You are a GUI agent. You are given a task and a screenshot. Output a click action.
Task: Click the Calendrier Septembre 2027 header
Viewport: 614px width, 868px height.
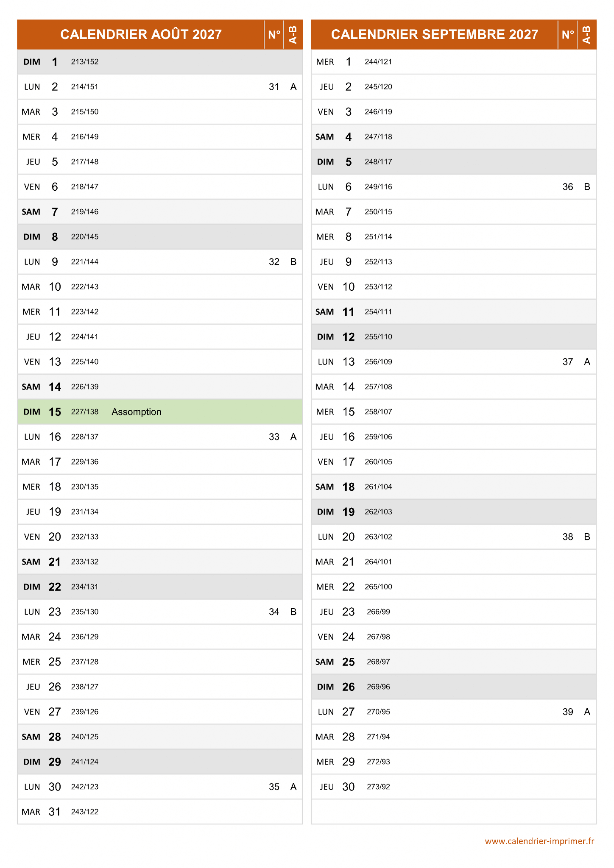point(434,34)
